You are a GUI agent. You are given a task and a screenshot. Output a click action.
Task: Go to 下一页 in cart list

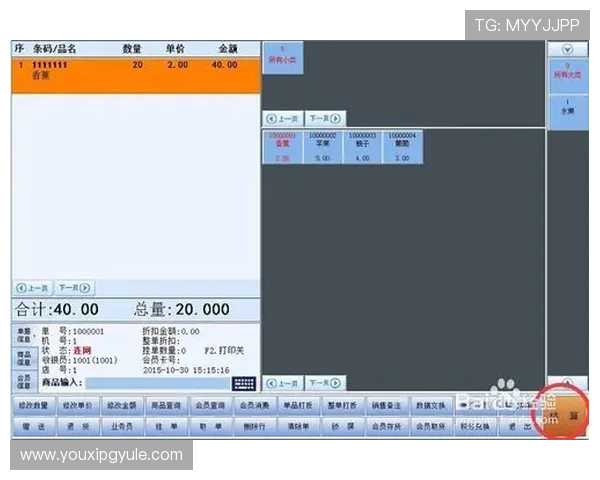(x=72, y=288)
